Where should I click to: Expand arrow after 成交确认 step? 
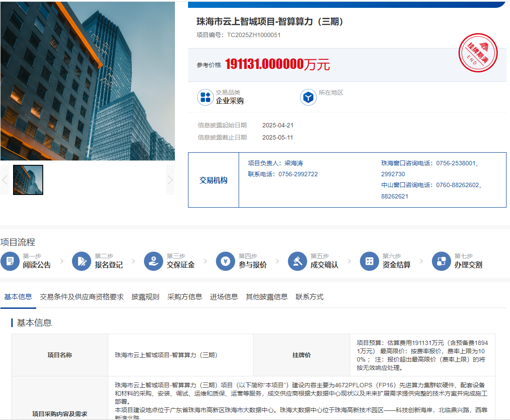coord(349,261)
